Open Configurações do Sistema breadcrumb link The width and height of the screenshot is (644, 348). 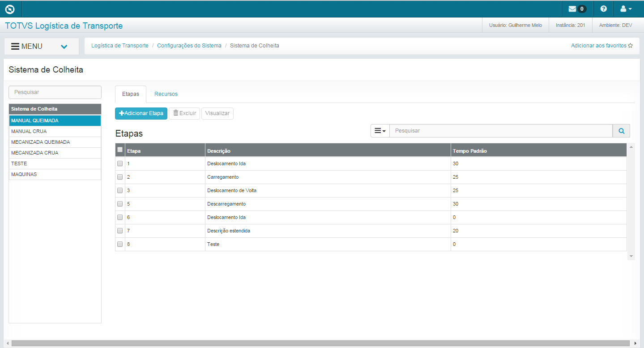(189, 46)
